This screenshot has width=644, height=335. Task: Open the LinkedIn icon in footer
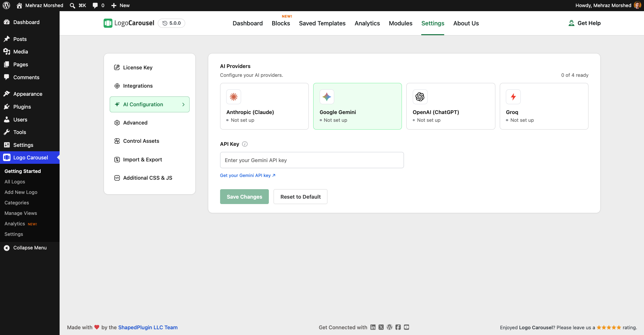373,327
